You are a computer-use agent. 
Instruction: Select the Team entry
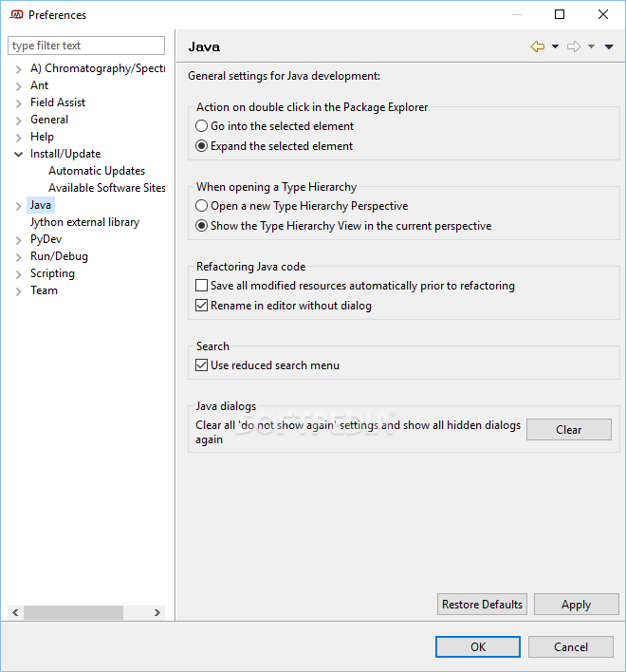(44, 290)
